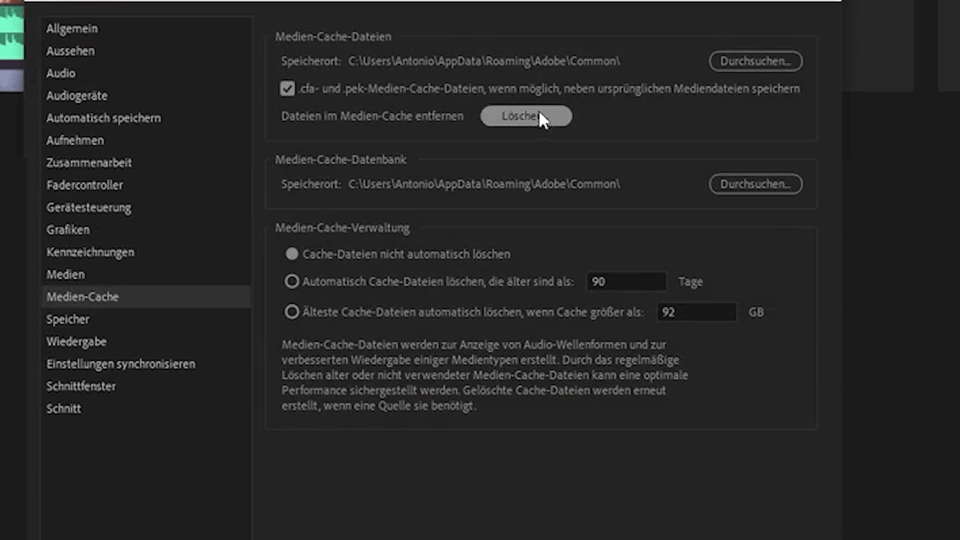Toggle the .cfa and .pek cache files checkbox
This screenshot has width=960, height=540.
click(x=288, y=89)
